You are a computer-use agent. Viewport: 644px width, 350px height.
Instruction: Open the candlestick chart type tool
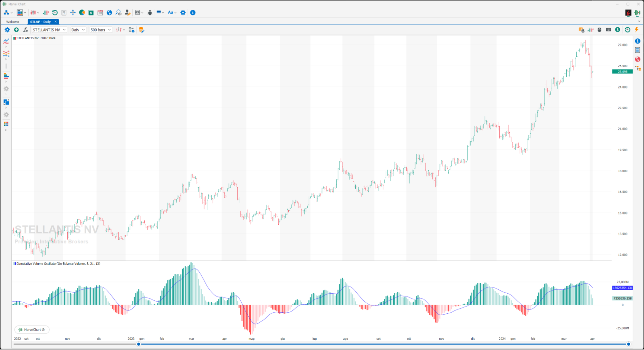click(x=33, y=13)
